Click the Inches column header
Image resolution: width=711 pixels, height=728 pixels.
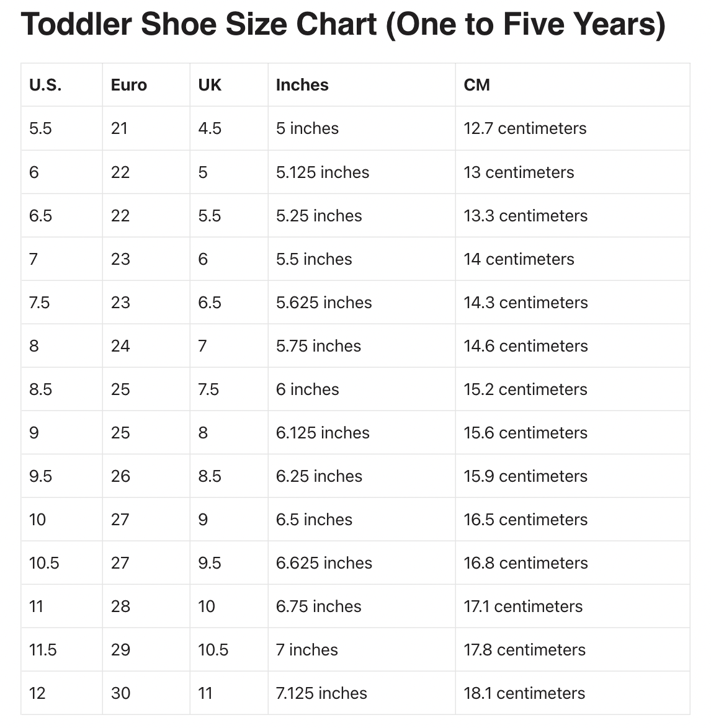(x=362, y=85)
